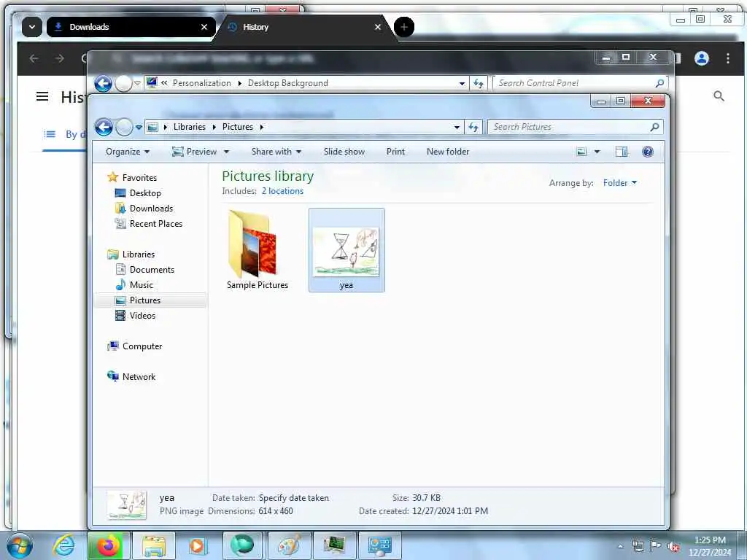The width and height of the screenshot is (747, 560).
Task: Open the Organize menu
Action: coord(127,152)
